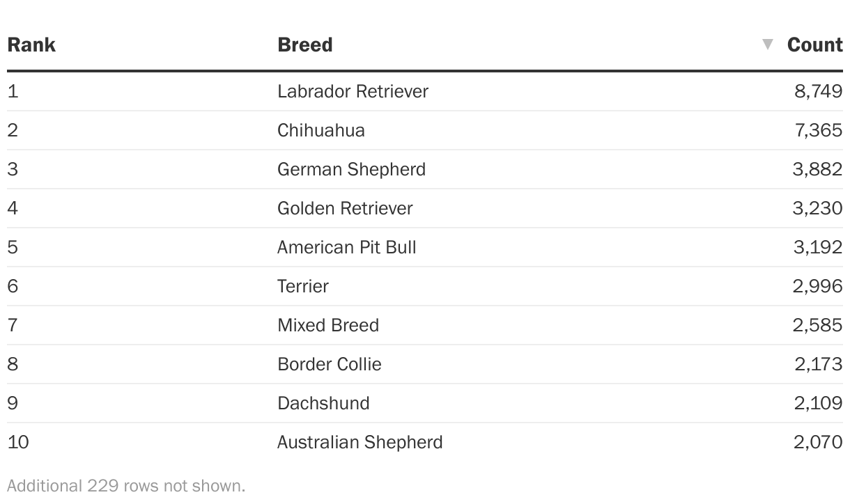850x504 pixels.
Task: Click the 2,070 count value
Action: 818,442
